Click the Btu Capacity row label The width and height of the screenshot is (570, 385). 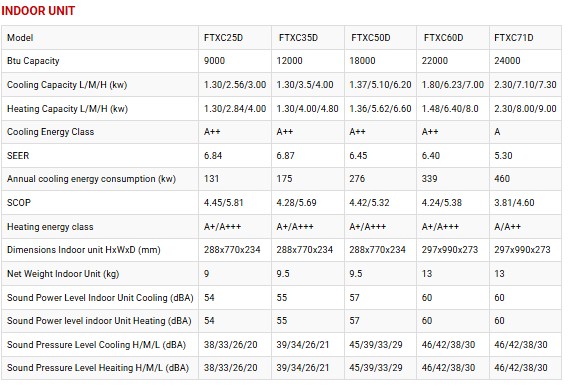(33, 61)
